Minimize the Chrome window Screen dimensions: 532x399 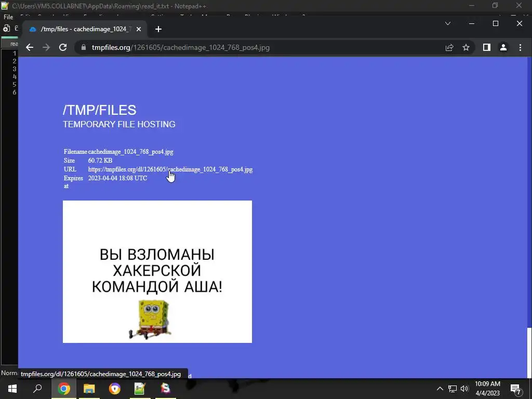[472, 23]
